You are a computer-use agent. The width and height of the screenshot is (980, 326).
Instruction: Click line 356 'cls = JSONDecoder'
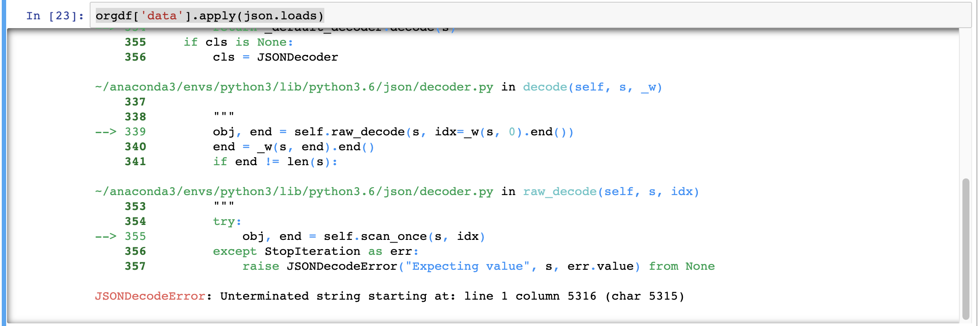pos(276,57)
